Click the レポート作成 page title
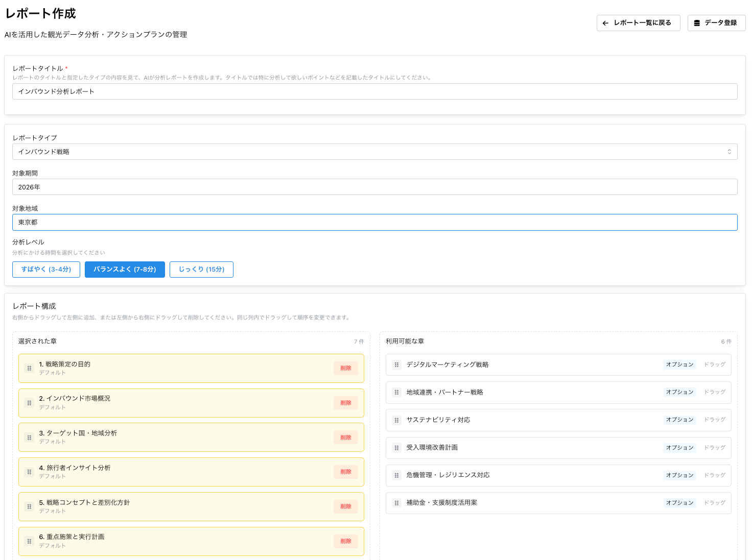This screenshot has width=752, height=560. tap(40, 14)
